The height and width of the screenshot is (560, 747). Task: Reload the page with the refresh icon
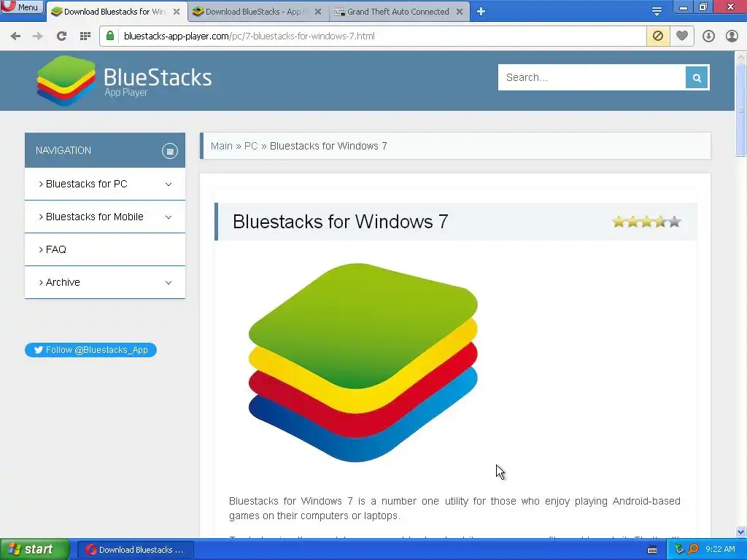61,36
